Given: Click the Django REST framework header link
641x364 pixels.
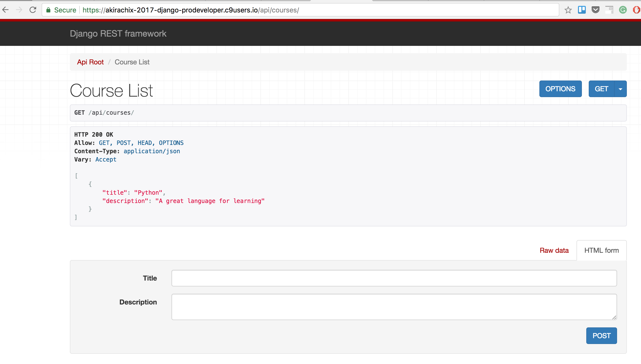Looking at the screenshot, I should pyautogui.click(x=118, y=33).
